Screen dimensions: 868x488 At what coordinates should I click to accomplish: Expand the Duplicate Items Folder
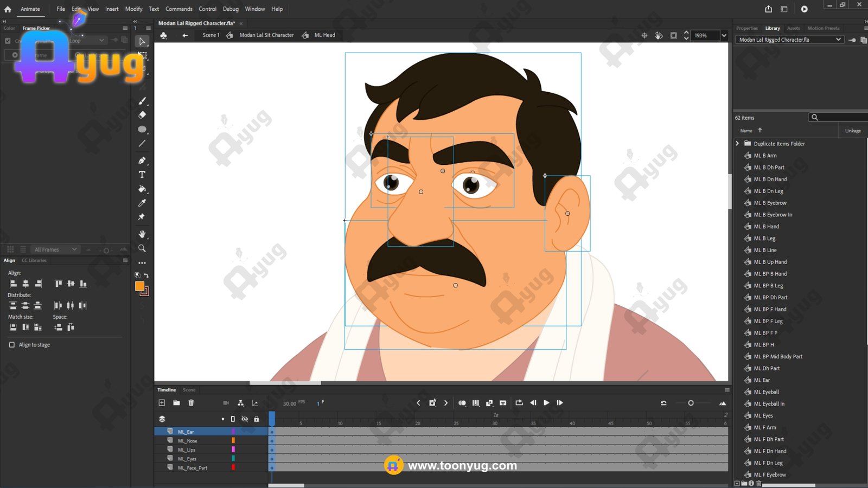click(737, 144)
